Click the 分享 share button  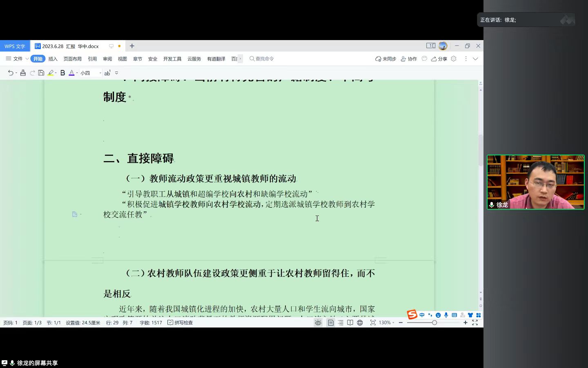point(439,59)
